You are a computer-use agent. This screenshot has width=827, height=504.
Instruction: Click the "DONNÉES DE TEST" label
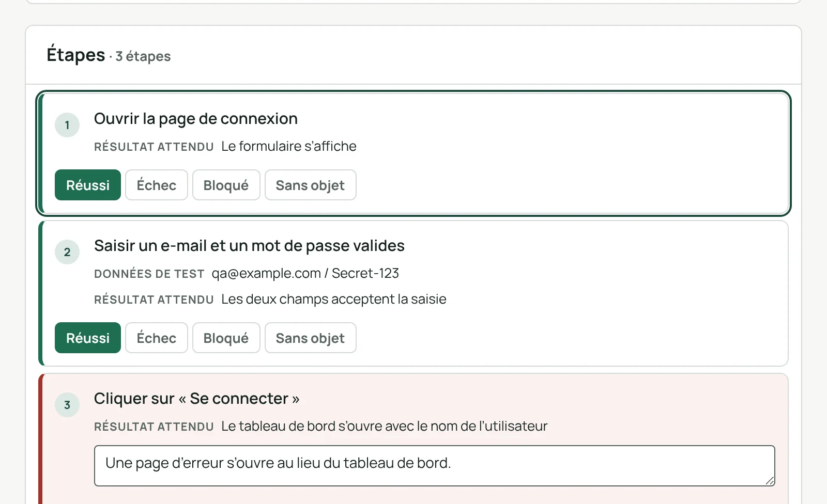tap(149, 274)
